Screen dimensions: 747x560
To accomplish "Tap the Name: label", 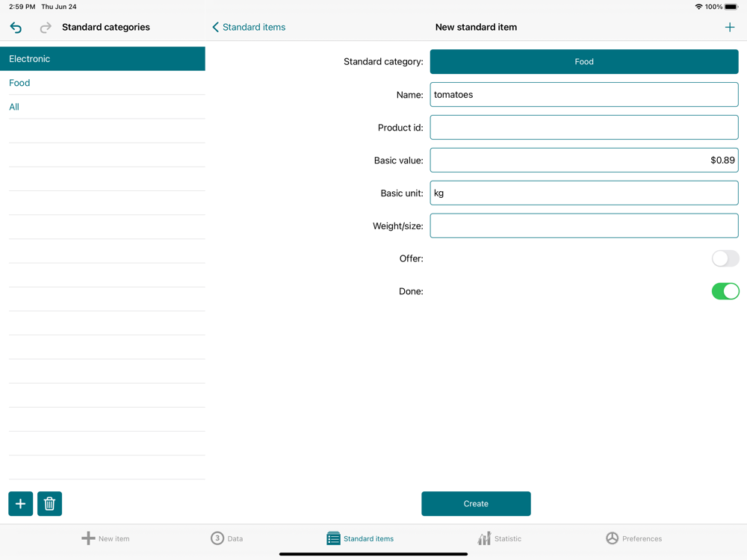I will (x=409, y=95).
